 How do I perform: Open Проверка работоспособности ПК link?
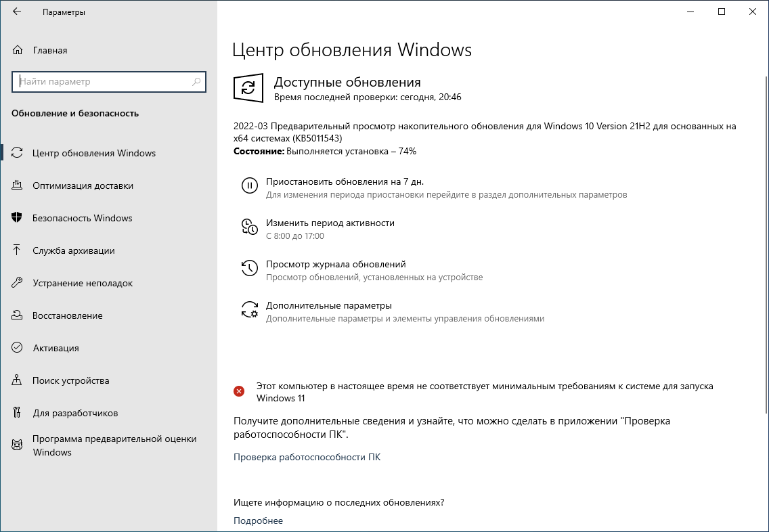306,457
